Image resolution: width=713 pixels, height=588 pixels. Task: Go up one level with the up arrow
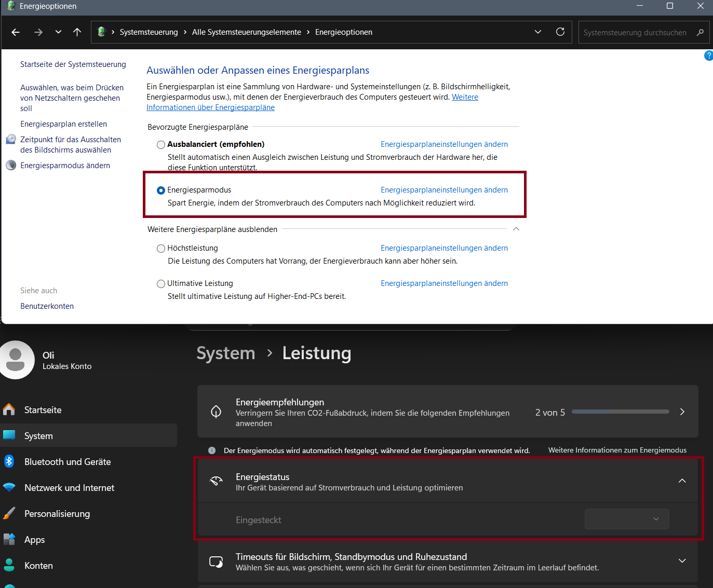click(x=77, y=32)
